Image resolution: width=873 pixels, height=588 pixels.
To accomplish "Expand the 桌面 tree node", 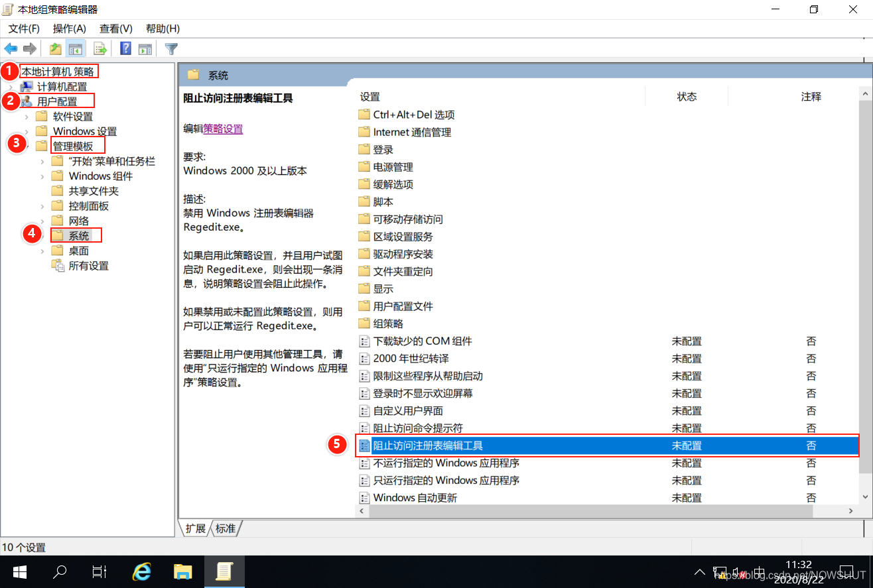I will point(42,251).
